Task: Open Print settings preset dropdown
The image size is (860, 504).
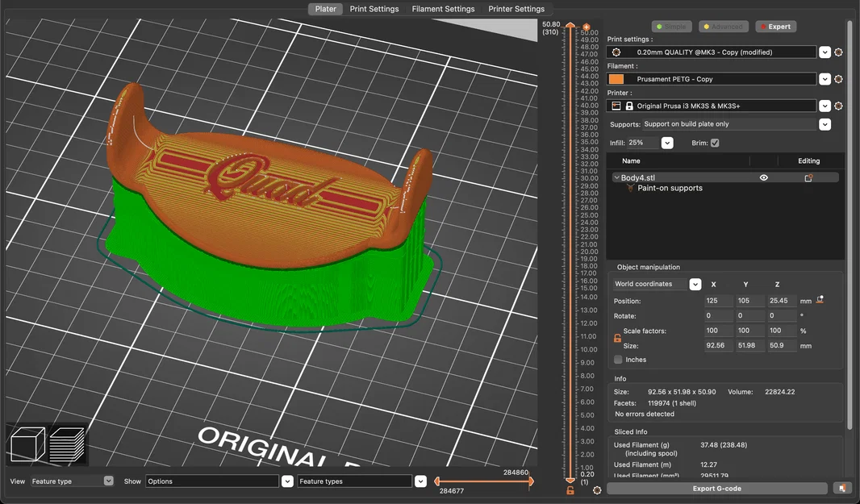Action: (x=825, y=52)
